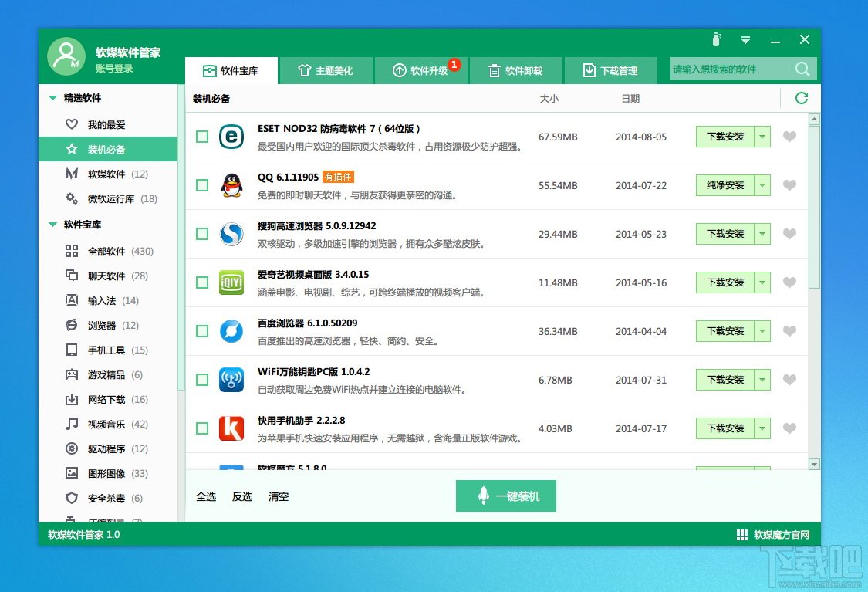Click the 一键装机 button
The height and width of the screenshot is (592, 868).
coord(506,496)
